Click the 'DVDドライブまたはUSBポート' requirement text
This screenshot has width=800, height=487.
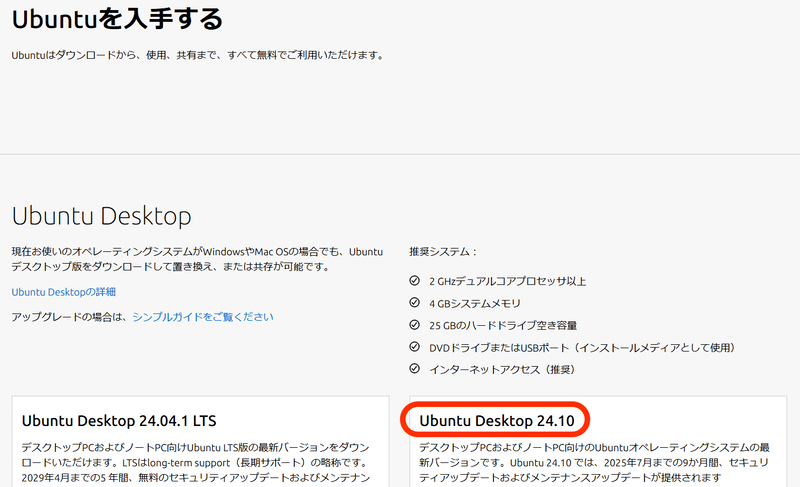click(x=584, y=348)
